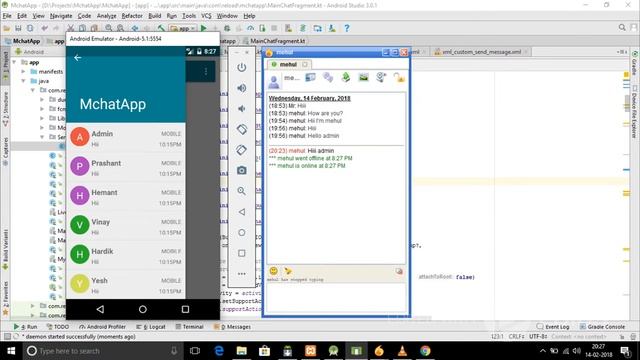The height and width of the screenshot is (360, 640).
Task: Open the VCS menu
Action: [x=206, y=16]
